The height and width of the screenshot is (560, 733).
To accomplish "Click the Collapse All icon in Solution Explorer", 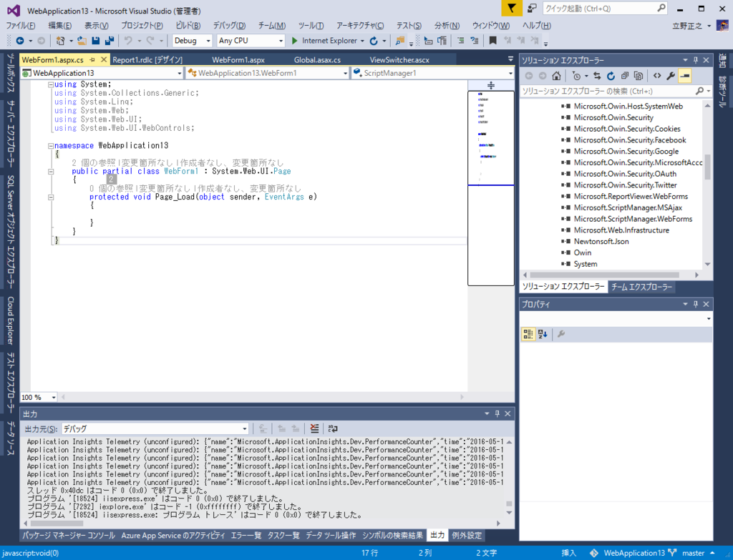I will pos(624,76).
